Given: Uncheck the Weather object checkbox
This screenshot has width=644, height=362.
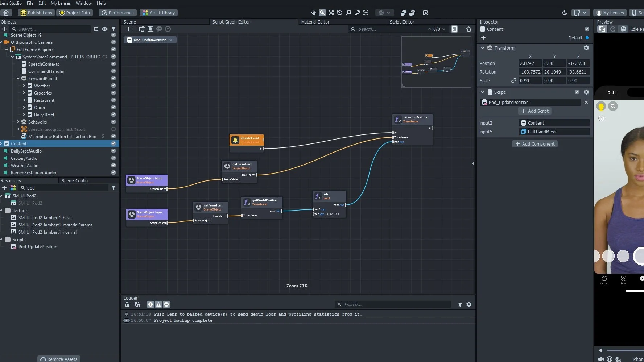Looking at the screenshot, I should point(113,86).
